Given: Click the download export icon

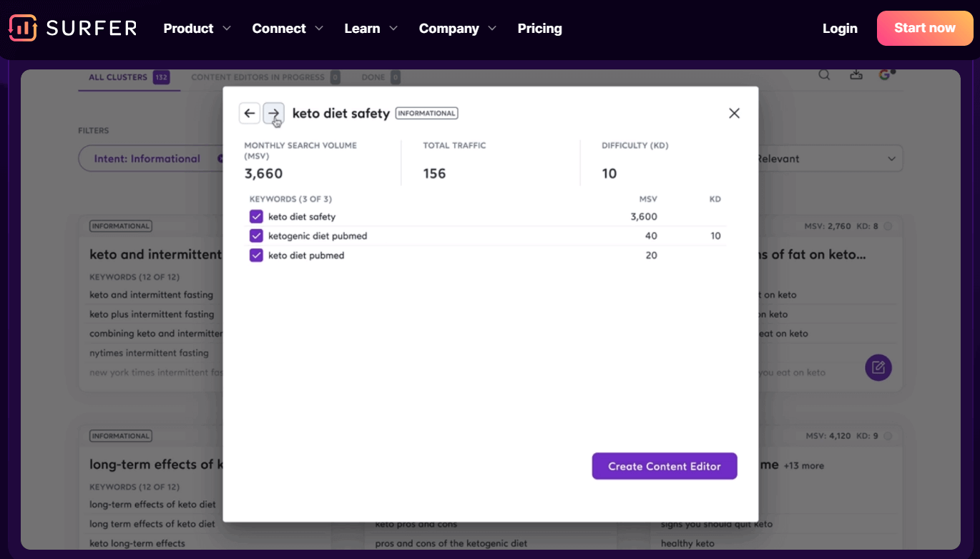Looking at the screenshot, I should pos(856,75).
